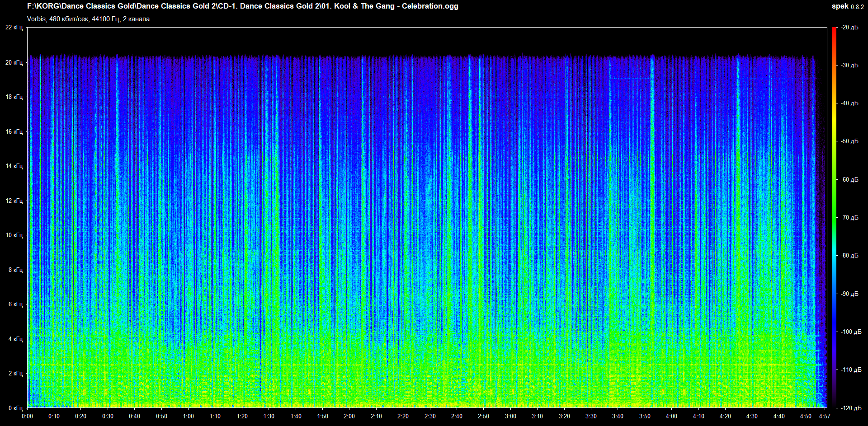Click the -70 дБ scale label
This screenshot has width=868, height=426.
click(849, 217)
